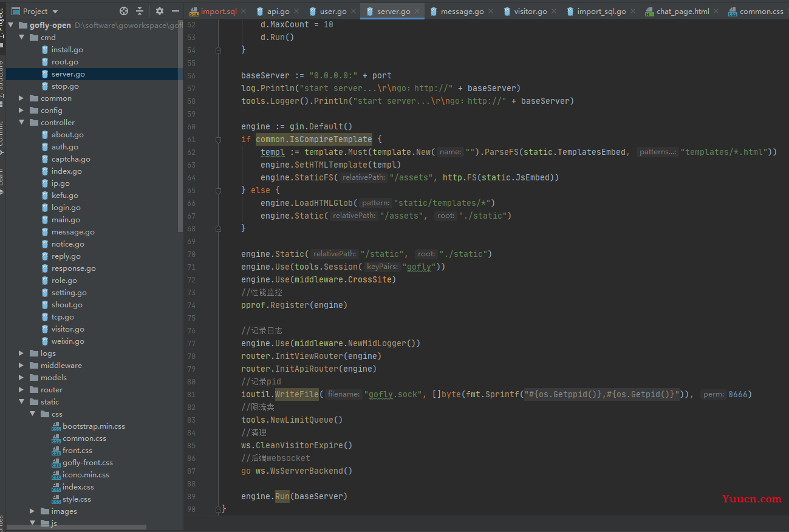This screenshot has height=532, width=789.
Task: Close the chat_page.html tab
Action: point(716,12)
